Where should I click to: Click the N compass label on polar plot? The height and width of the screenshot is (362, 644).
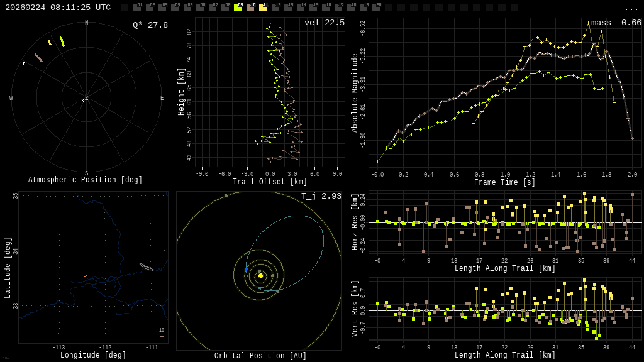[x=87, y=23]
